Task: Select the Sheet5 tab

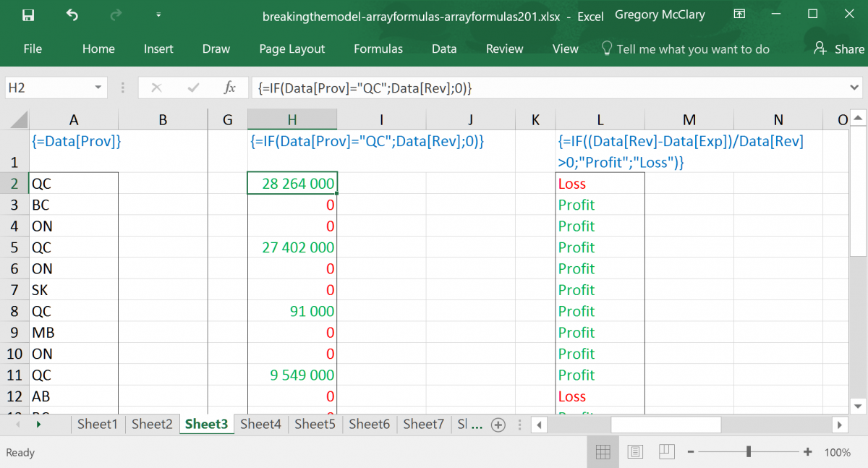Action: tap(314, 425)
